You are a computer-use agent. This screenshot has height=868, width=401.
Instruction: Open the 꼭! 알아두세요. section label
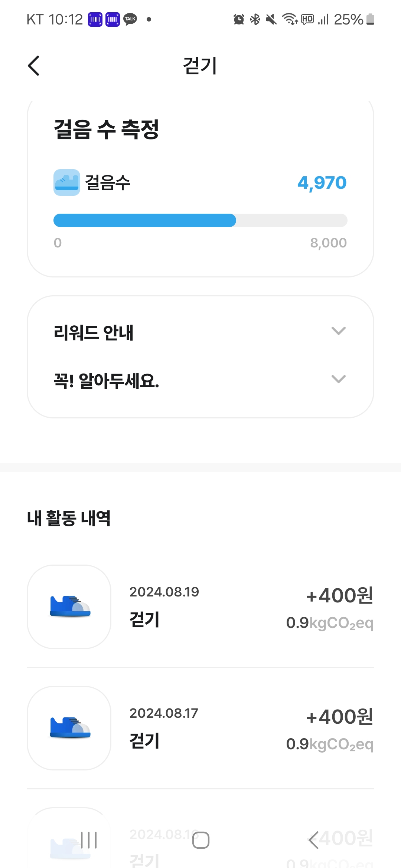pyautogui.click(x=107, y=381)
